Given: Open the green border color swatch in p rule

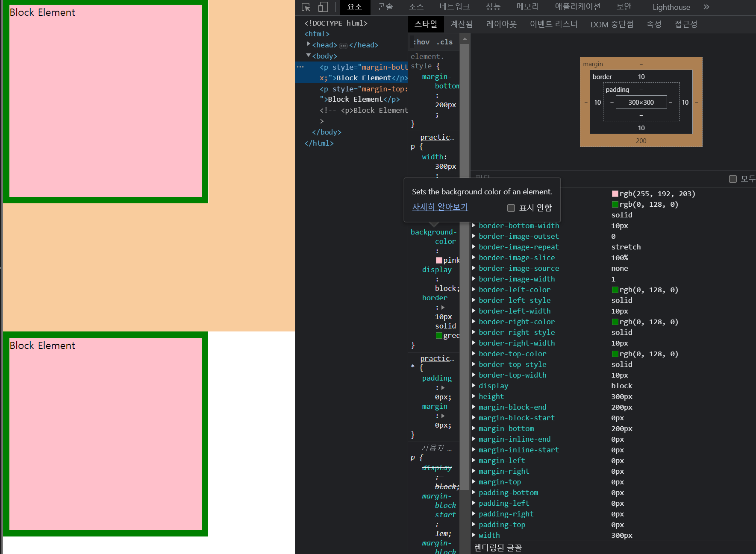Looking at the screenshot, I should pyautogui.click(x=439, y=336).
